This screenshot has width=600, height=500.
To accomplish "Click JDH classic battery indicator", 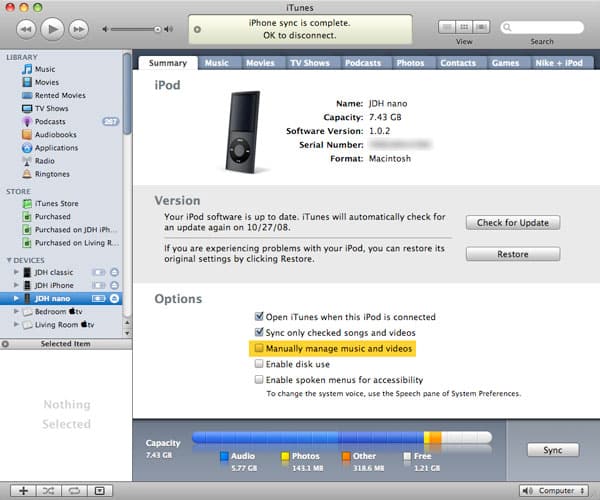I will coord(98,272).
